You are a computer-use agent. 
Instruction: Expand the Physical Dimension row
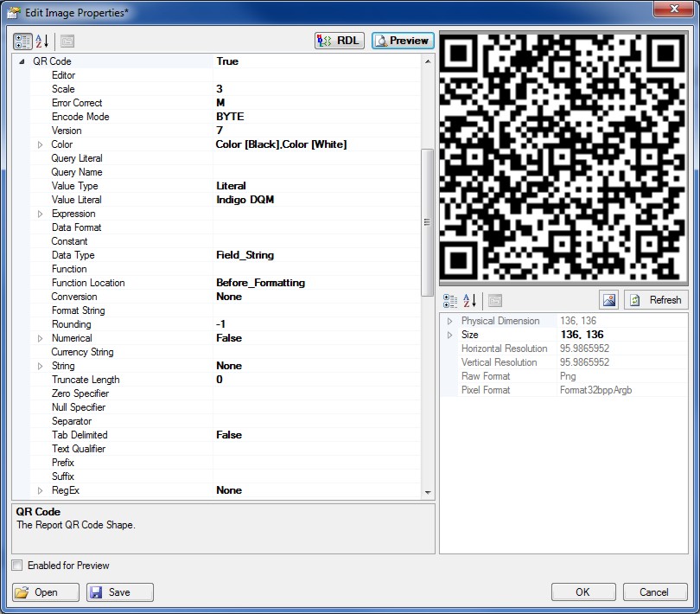pyautogui.click(x=449, y=321)
